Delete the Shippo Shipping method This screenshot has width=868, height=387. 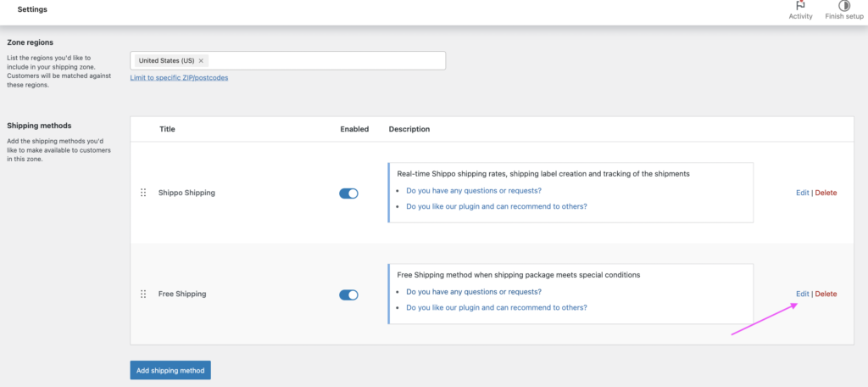point(826,193)
